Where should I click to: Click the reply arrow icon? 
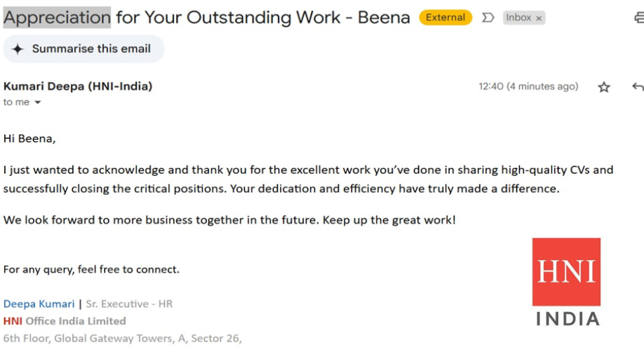tap(637, 87)
